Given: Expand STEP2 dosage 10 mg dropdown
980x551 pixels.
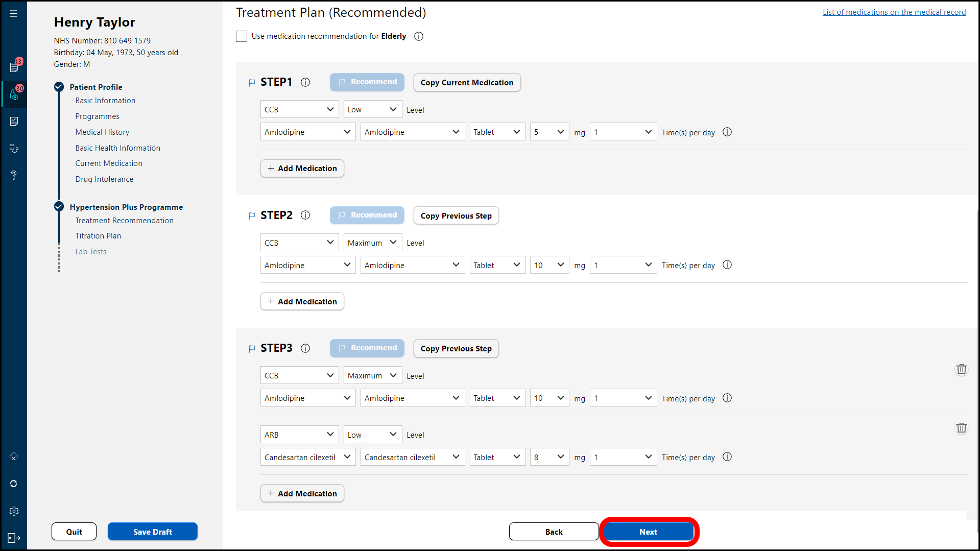Looking at the screenshot, I should click(549, 265).
